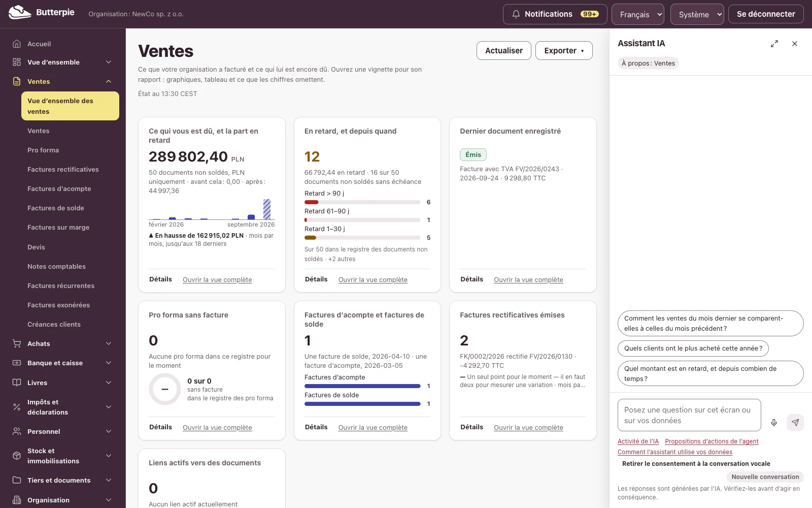Click the send message paper-plane icon
This screenshot has height=508, width=812.
click(795, 423)
